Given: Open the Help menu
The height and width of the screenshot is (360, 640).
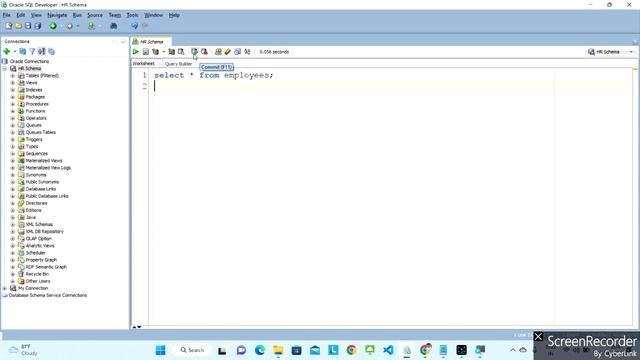Looking at the screenshot, I should pos(174,15).
